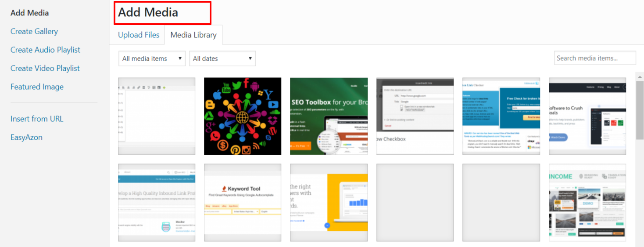This screenshot has width=644, height=247.
Task: Click the Search media items field
Action: [594, 58]
